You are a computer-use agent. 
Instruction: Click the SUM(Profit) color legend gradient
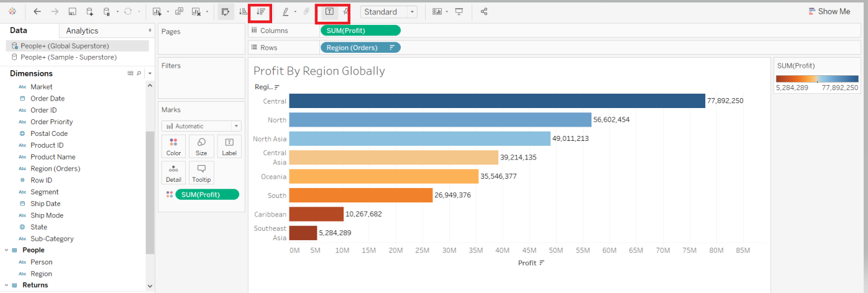pyautogui.click(x=817, y=79)
